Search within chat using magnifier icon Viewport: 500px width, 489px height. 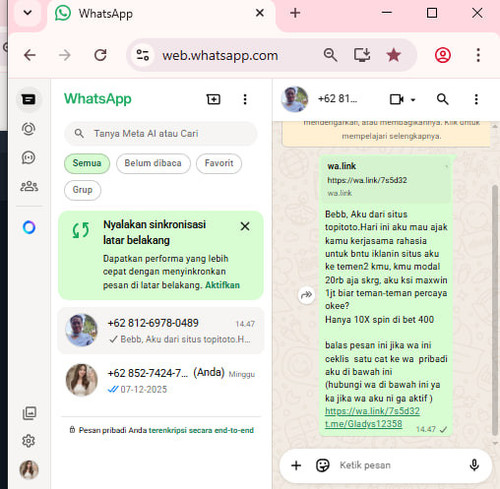[442, 99]
